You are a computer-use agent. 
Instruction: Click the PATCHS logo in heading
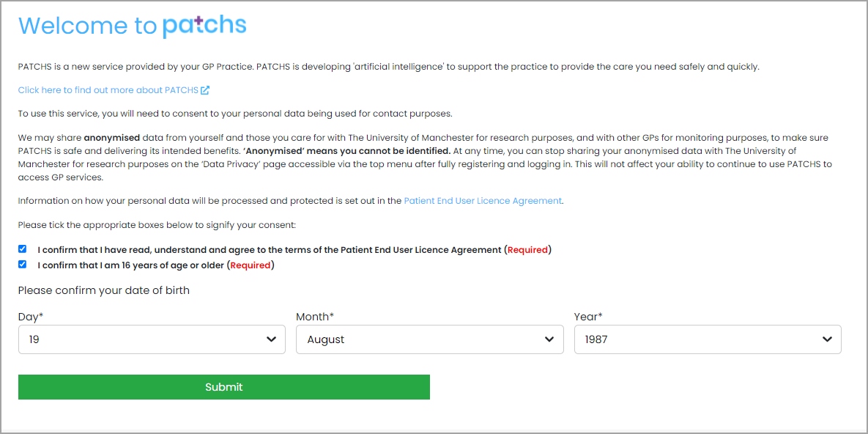coord(204,26)
